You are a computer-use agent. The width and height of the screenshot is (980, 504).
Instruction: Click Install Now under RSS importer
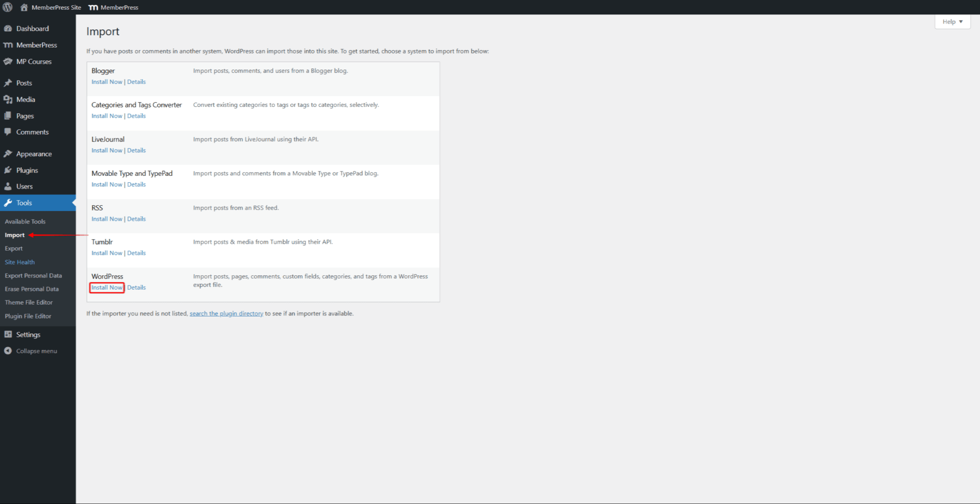(x=107, y=219)
